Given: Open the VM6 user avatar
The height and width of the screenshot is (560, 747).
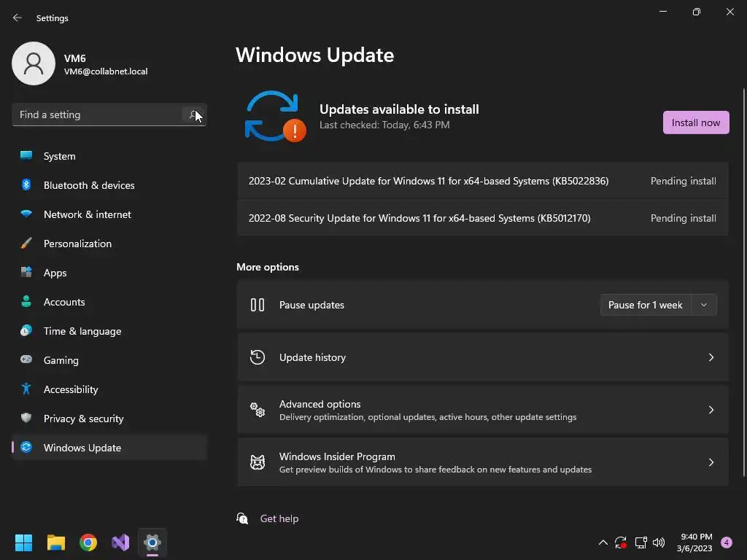Looking at the screenshot, I should coord(34,63).
